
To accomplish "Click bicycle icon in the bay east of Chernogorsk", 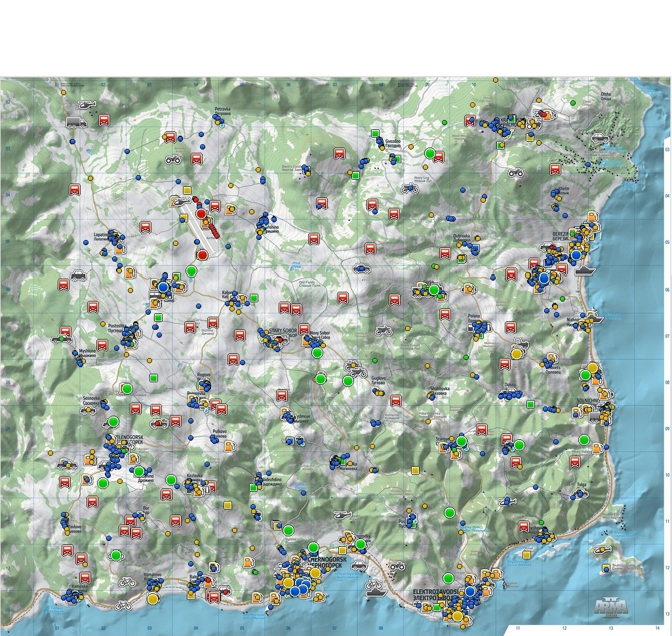I will click(374, 584).
